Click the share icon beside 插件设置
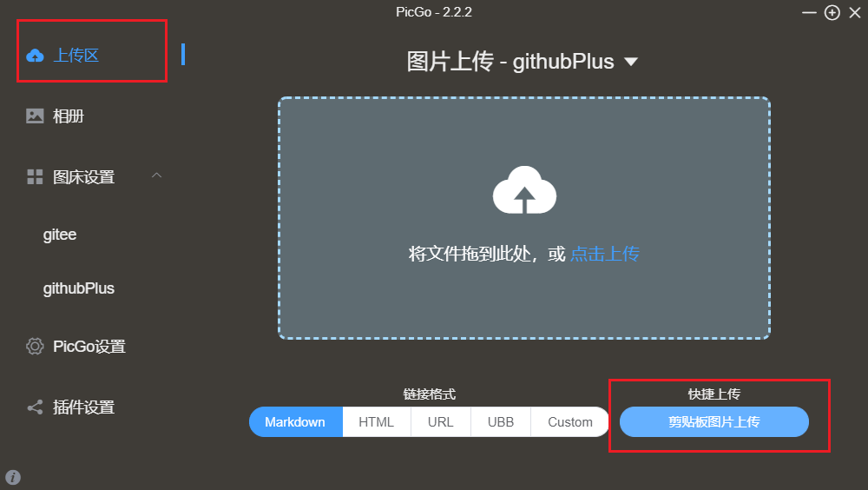The image size is (868, 490). pyautogui.click(x=35, y=407)
